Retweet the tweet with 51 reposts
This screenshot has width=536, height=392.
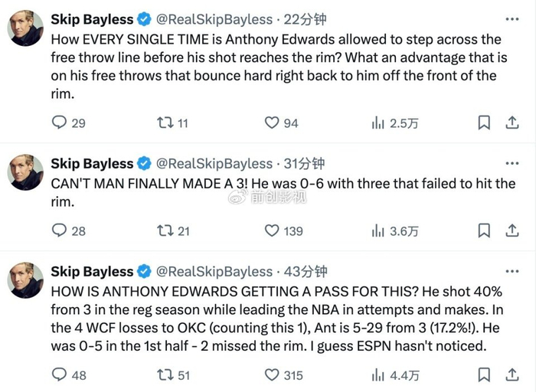[164, 374]
